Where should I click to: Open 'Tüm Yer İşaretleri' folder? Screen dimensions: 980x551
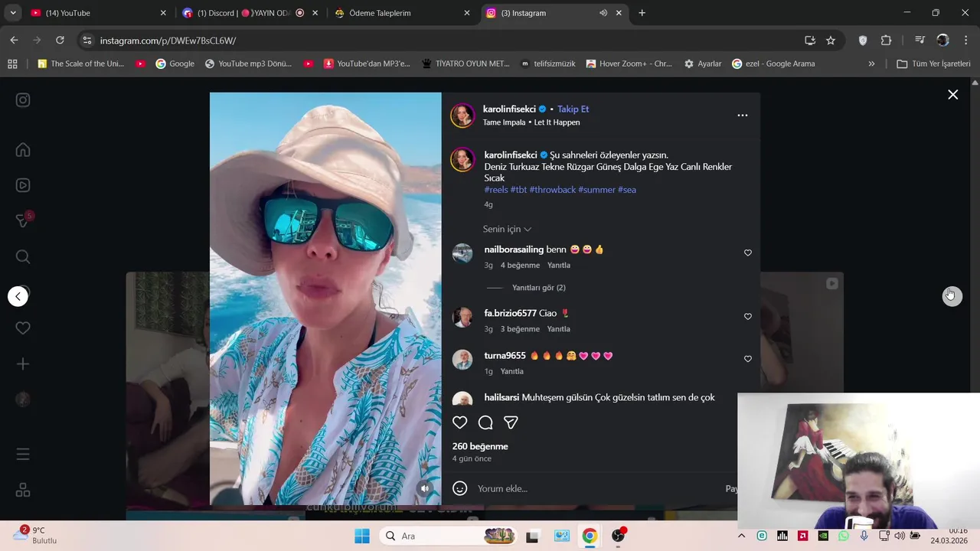933,64
